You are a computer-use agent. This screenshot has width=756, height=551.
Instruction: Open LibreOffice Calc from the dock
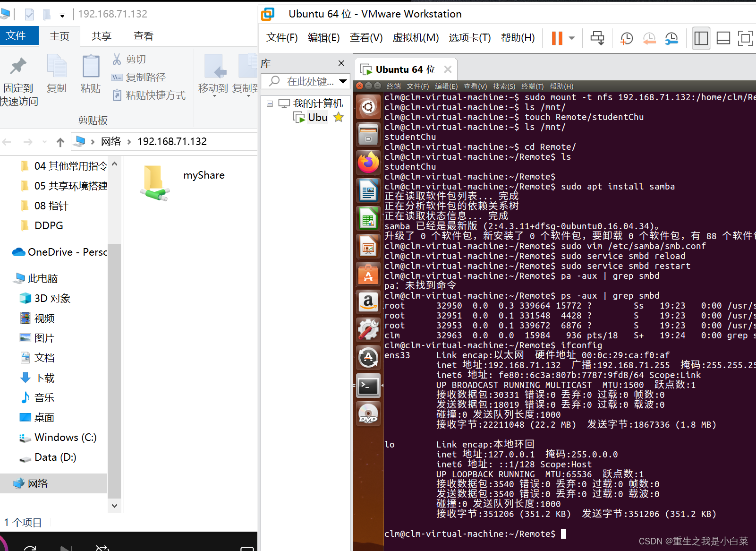368,218
